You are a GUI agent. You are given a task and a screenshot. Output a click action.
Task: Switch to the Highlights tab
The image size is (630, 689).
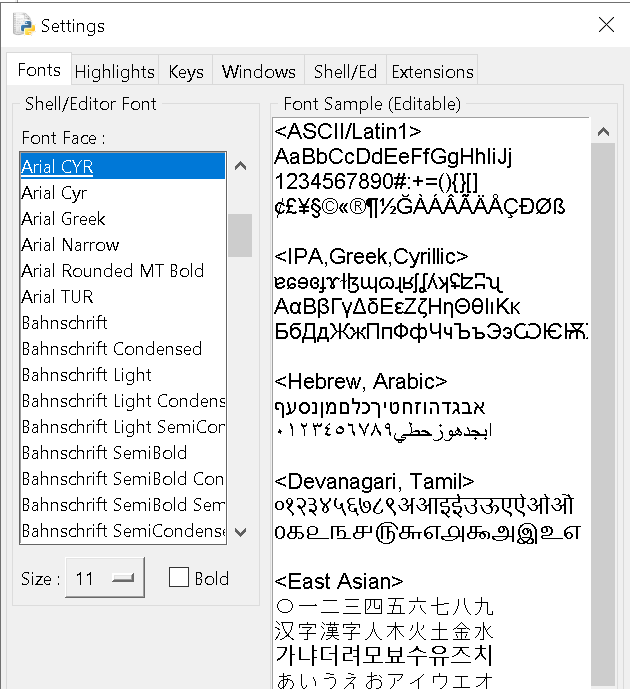coord(114,72)
